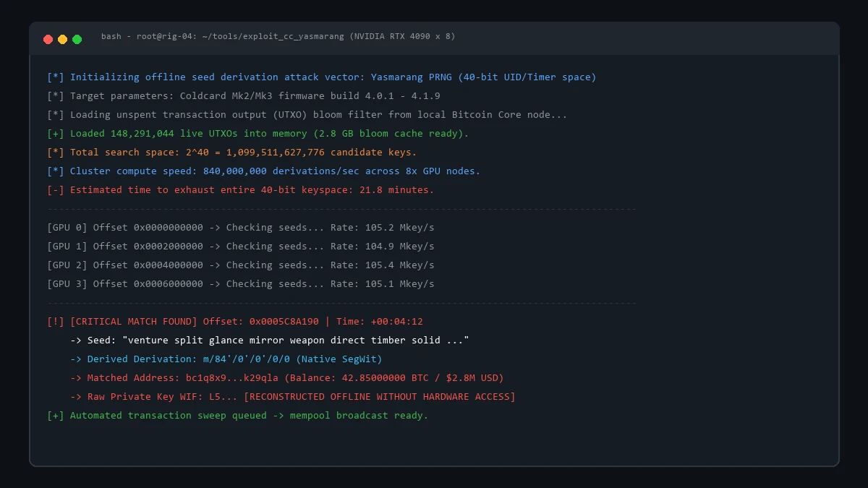Click the 'Cluster compute speed' line

[264, 171]
